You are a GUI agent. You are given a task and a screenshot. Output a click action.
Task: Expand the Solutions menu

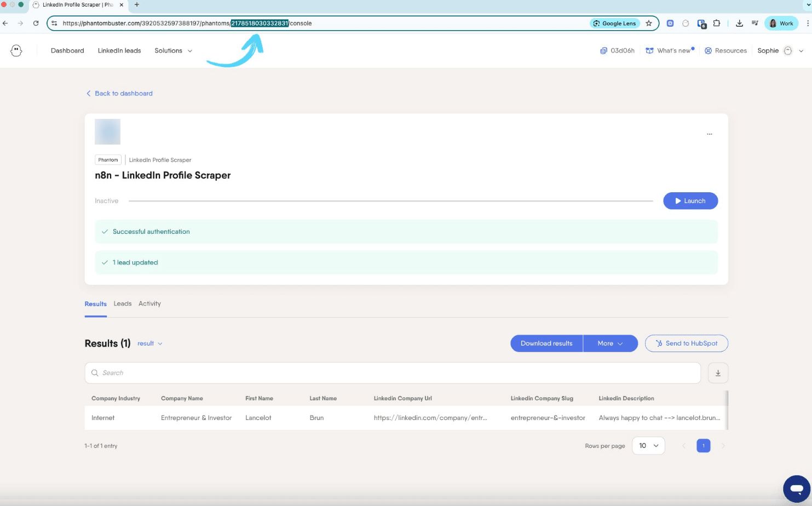pyautogui.click(x=174, y=50)
